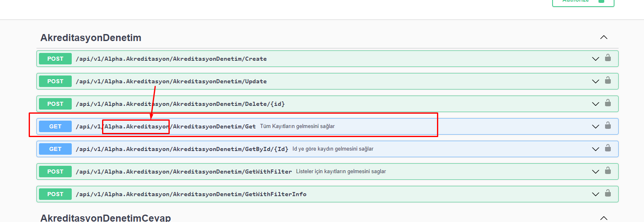
Task: Select the AkreditasyonDenetimCevap tag heading
Action: point(105,217)
